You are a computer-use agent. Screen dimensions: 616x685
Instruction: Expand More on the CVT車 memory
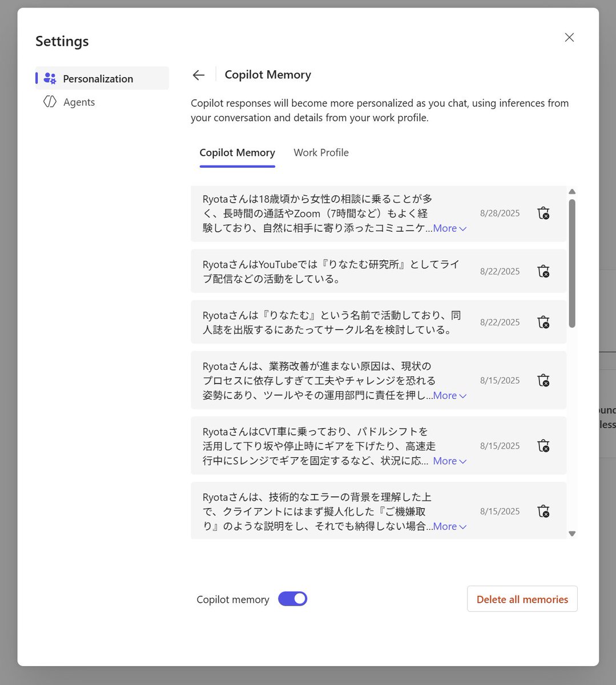coord(450,461)
